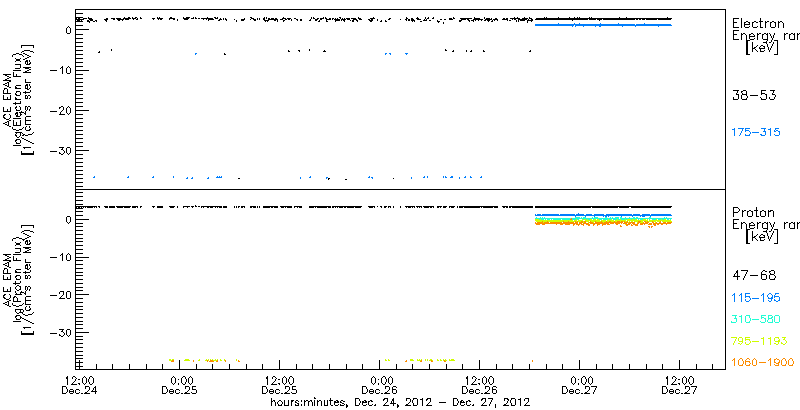Click the proton energy label 310-580
Image resolution: width=800 pixels, height=410 pixels.
(x=756, y=320)
